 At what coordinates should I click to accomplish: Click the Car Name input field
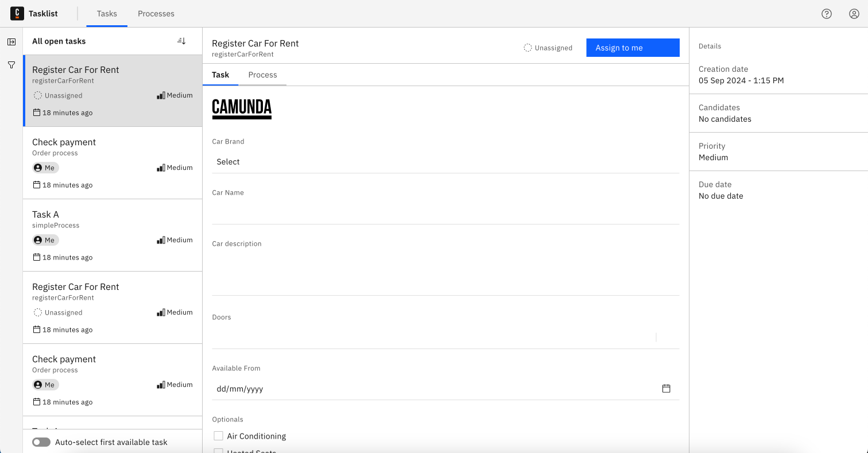click(x=445, y=213)
